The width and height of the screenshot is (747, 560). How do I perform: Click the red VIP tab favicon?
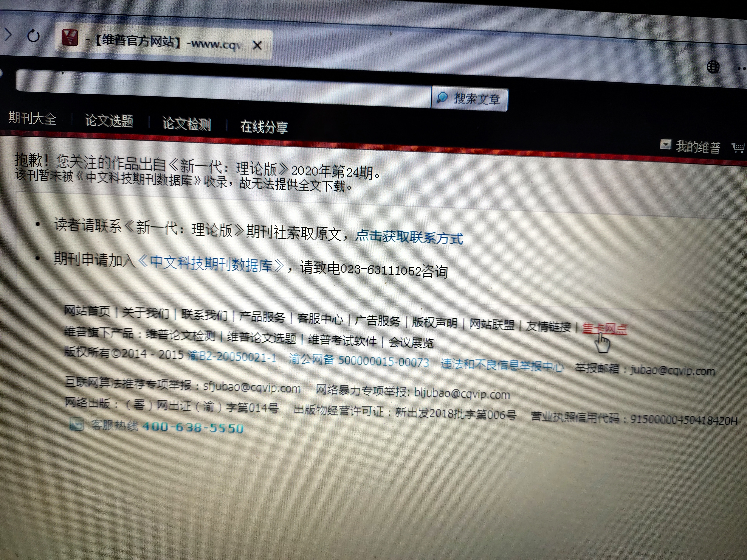[70, 38]
